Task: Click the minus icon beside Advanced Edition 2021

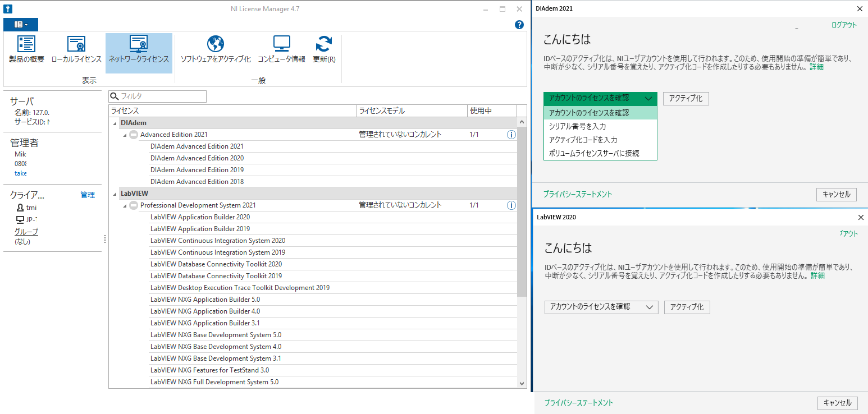Action: [x=134, y=135]
